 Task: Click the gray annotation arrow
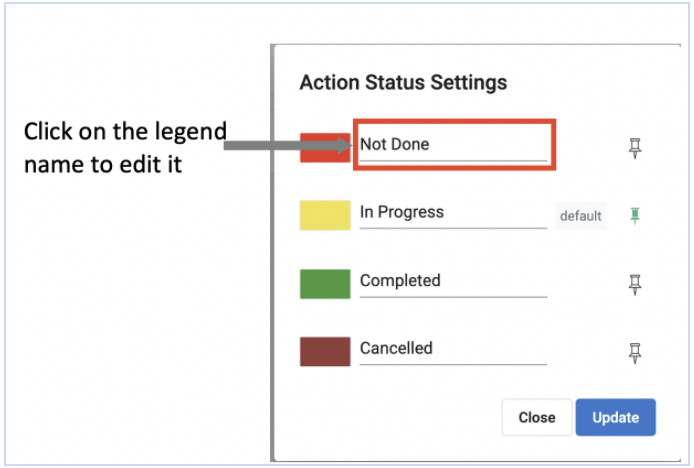[288, 145]
